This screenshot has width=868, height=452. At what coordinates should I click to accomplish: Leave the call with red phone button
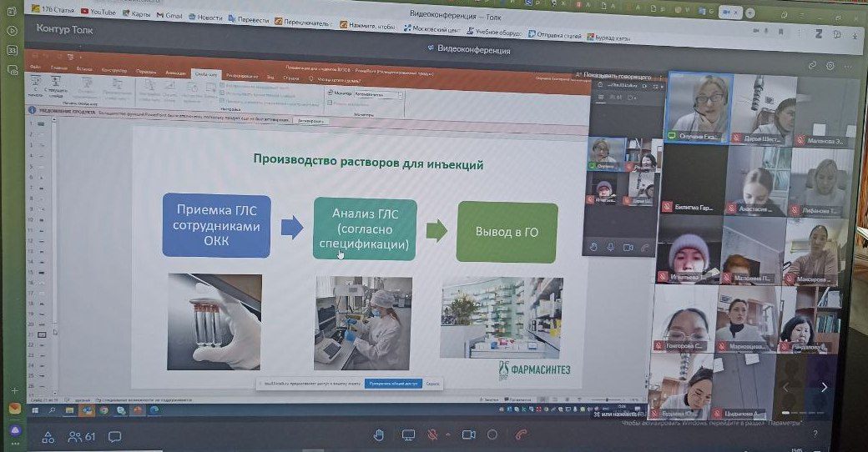[x=522, y=434]
